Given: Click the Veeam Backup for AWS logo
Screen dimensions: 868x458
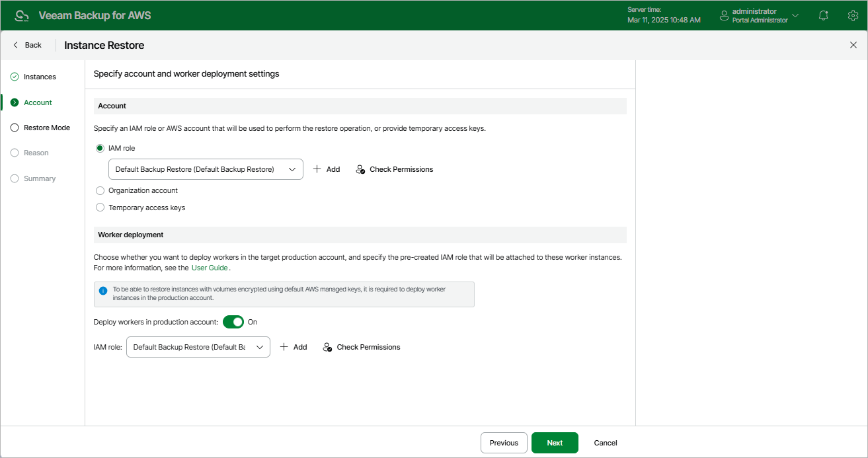Looking at the screenshot, I should (22, 15).
